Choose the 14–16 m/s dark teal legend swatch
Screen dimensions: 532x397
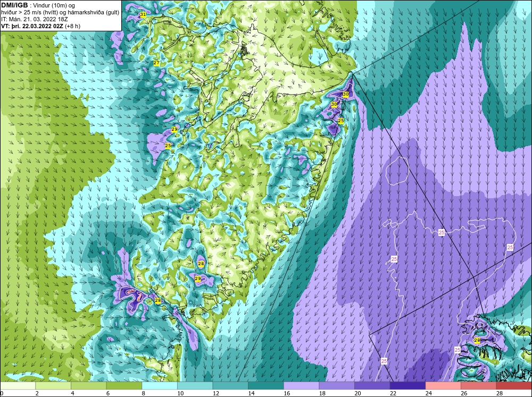point(265,385)
